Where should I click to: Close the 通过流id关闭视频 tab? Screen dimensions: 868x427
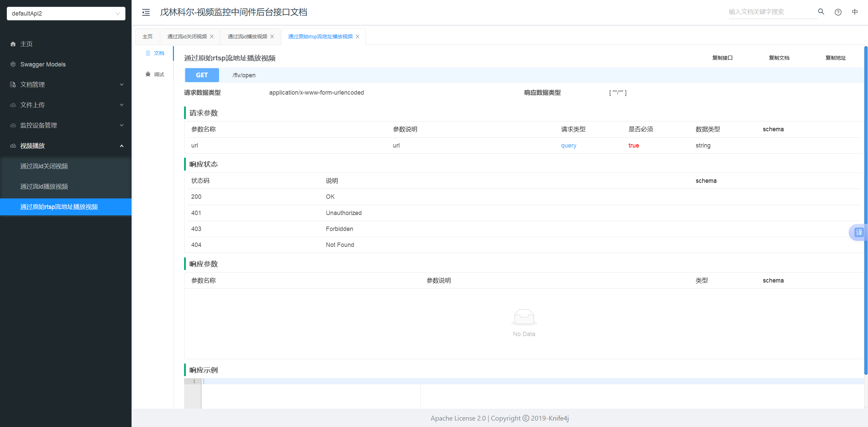tap(212, 37)
